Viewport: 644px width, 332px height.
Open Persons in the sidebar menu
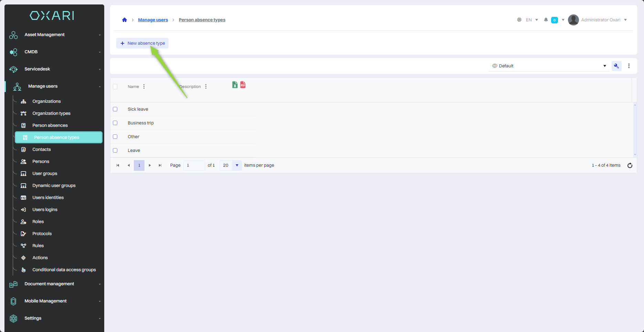[x=41, y=162]
